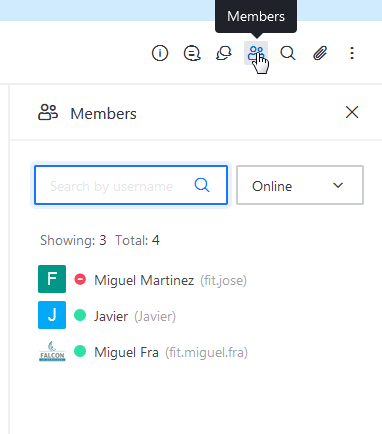Open the Online status filter dropdown
Image resolution: width=382 pixels, height=434 pixels.
pyautogui.click(x=300, y=185)
